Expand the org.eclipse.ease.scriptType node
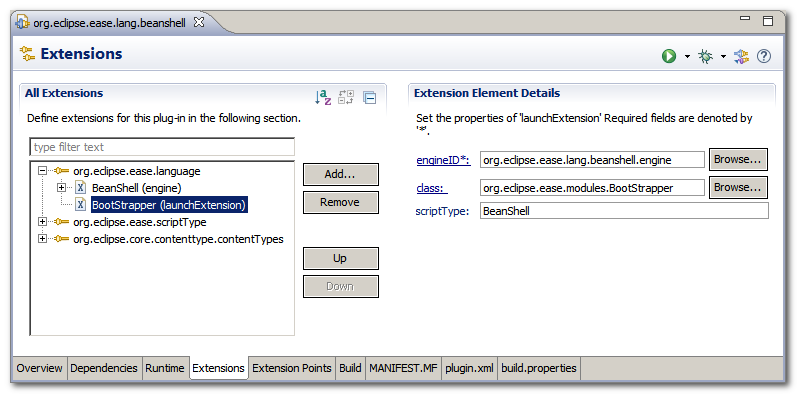The height and width of the screenshot is (394, 797). coord(43,222)
